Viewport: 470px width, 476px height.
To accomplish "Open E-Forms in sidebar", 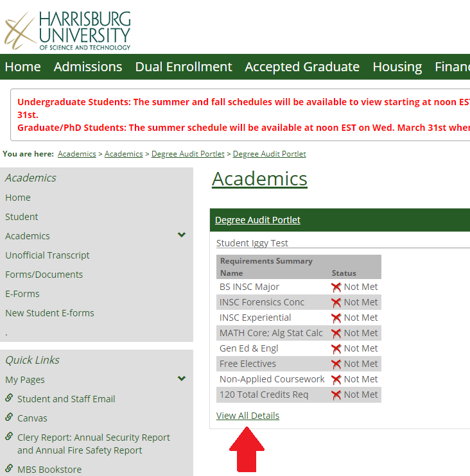I will pos(22,294).
